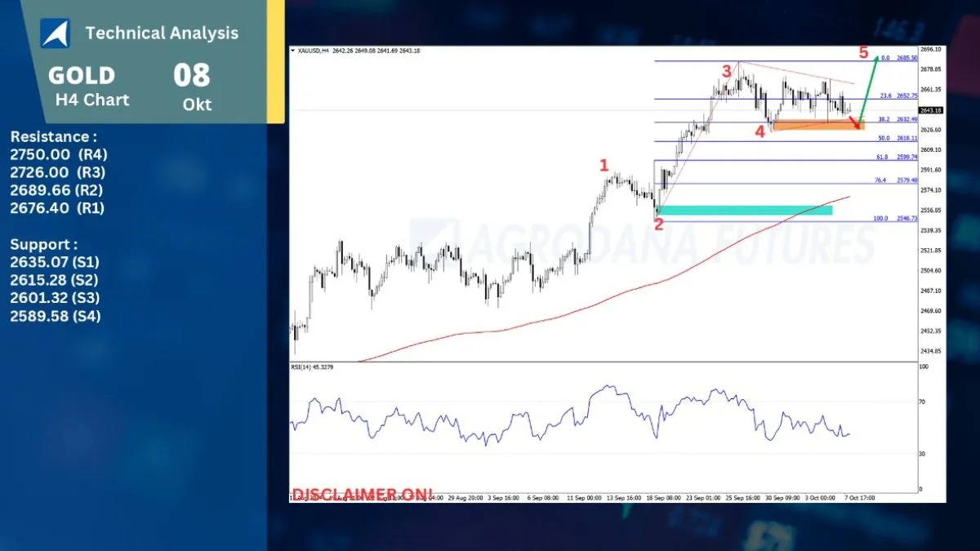Click the Agrodana arrow logo icon
Image resolution: width=980 pixels, height=551 pixels.
(56, 33)
